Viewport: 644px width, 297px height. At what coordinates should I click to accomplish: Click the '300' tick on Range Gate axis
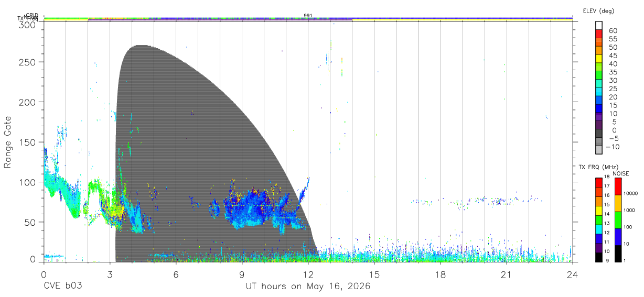(x=27, y=25)
